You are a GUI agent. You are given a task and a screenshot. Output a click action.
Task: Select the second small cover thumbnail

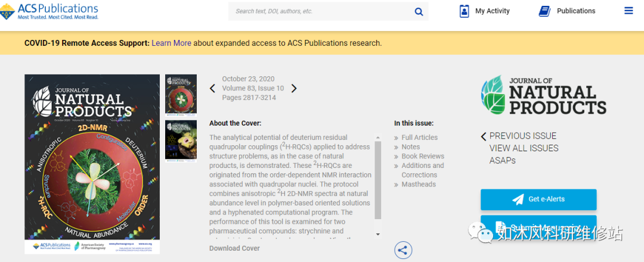[181, 141]
